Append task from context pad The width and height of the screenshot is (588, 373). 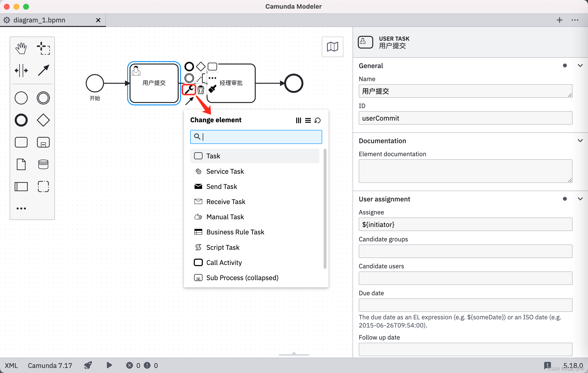coord(212,66)
